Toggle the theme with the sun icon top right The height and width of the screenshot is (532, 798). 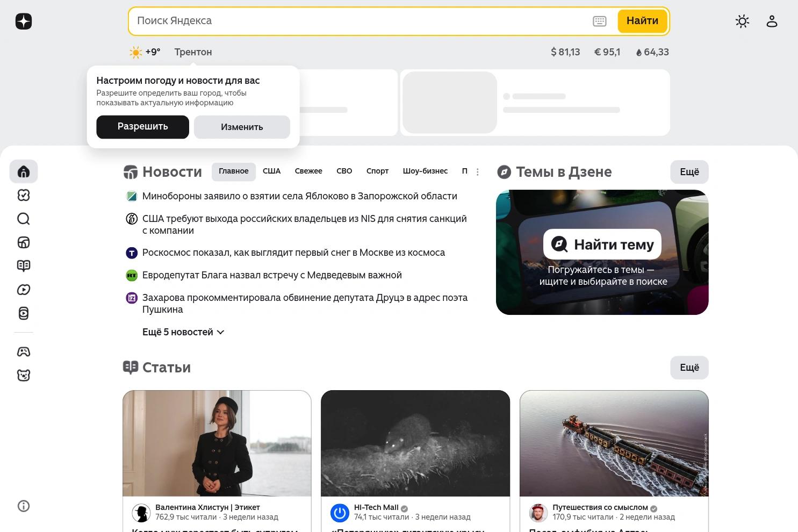click(742, 21)
